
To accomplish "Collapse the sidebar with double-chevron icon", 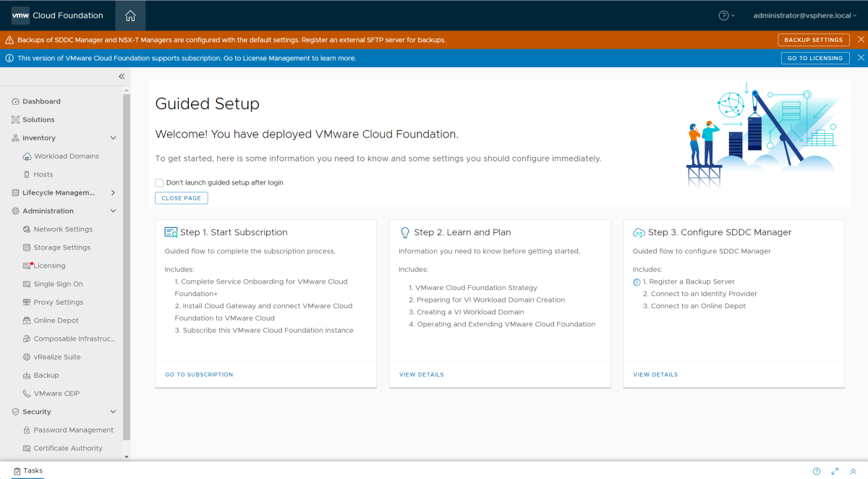I will pyautogui.click(x=122, y=77).
